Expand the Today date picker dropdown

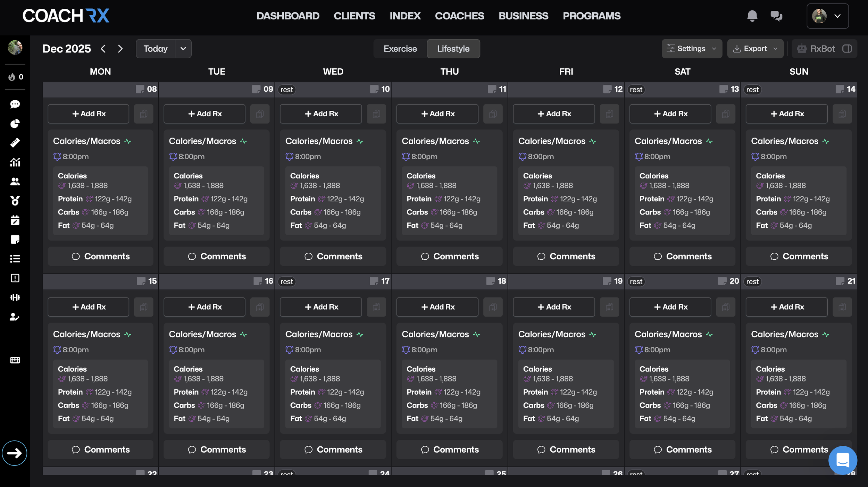click(183, 49)
